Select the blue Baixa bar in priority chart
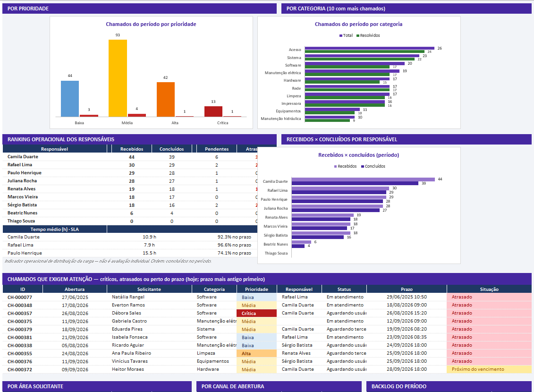Viewport: 534px width, 392px height. coord(70,99)
